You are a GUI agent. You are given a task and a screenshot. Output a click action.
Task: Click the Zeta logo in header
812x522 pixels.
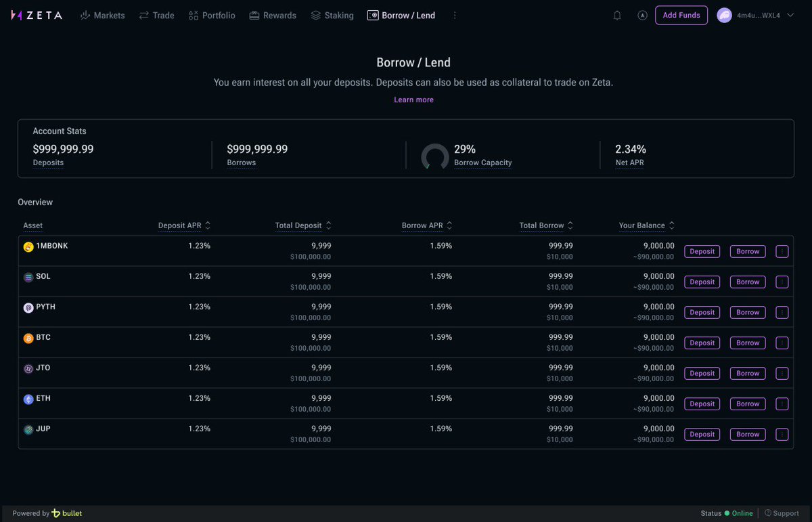pyautogui.click(x=37, y=15)
